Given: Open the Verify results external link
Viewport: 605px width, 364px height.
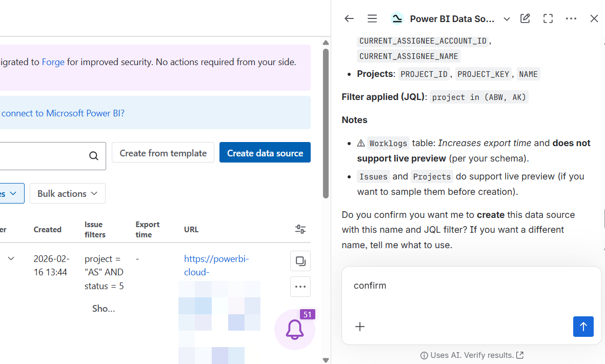Looking at the screenshot, I should 520,355.
